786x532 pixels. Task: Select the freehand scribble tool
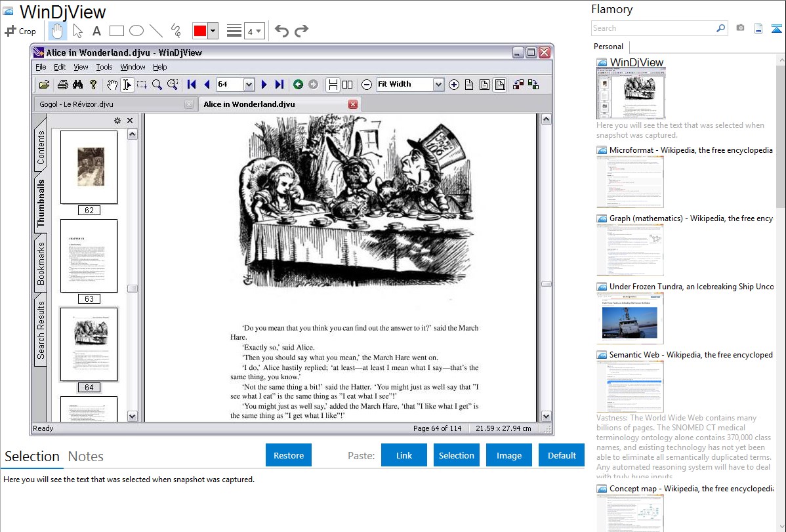176,31
